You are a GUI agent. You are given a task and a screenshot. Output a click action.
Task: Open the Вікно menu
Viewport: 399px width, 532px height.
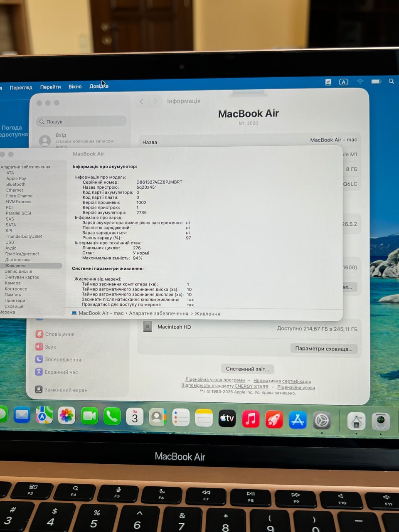[x=75, y=86]
